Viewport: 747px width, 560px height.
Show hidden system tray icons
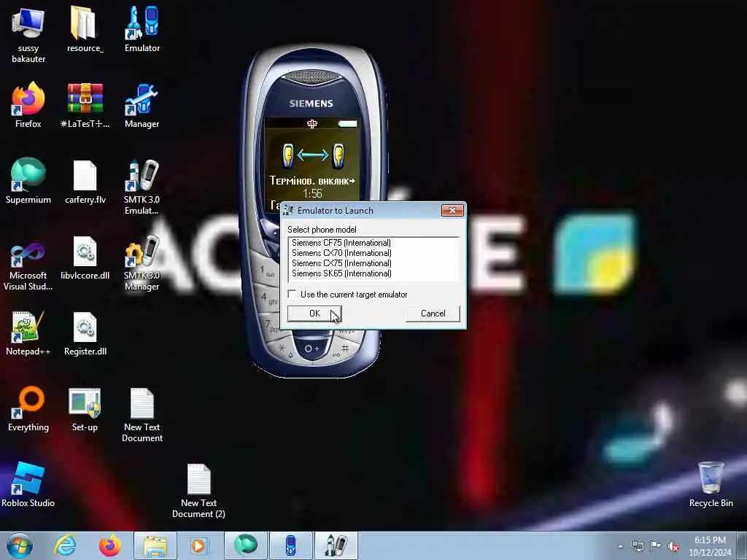(620, 546)
